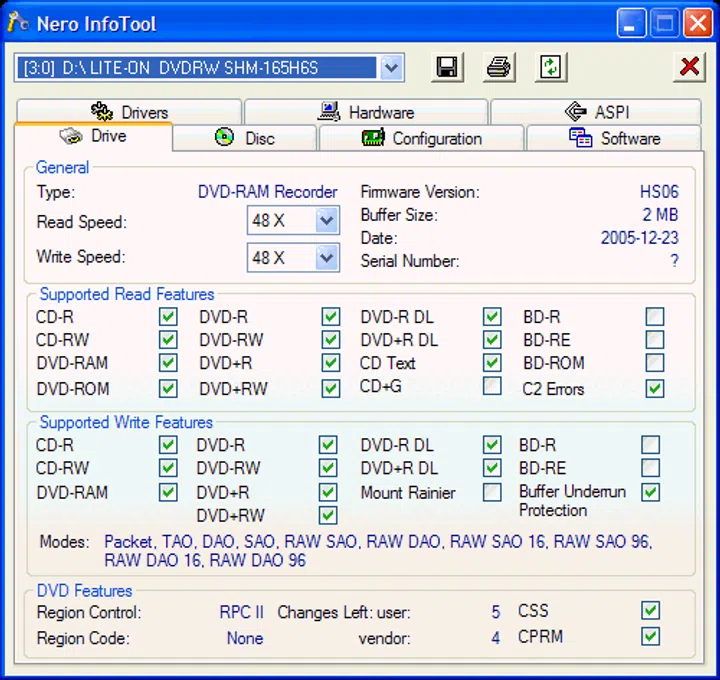The height and width of the screenshot is (680, 720).
Task: Click the write modes list text
Action: tap(378, 551)
